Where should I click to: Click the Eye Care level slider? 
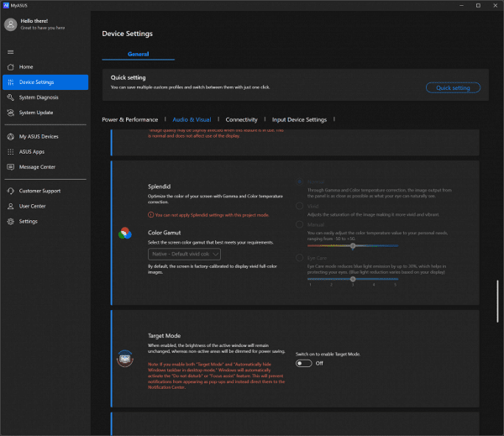[x=353, y=278]
